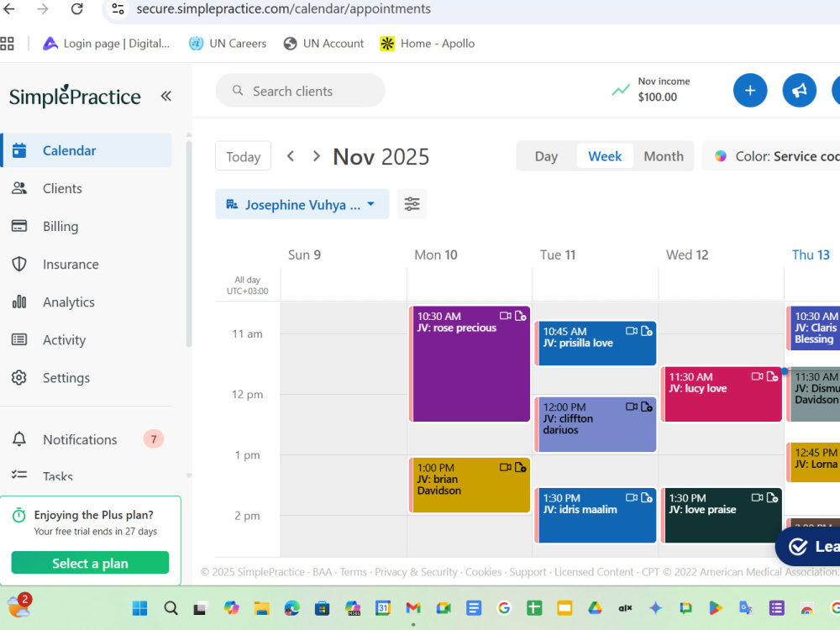Open the UN Account bookmark
The image size is (840, 630).
point(323,44)
